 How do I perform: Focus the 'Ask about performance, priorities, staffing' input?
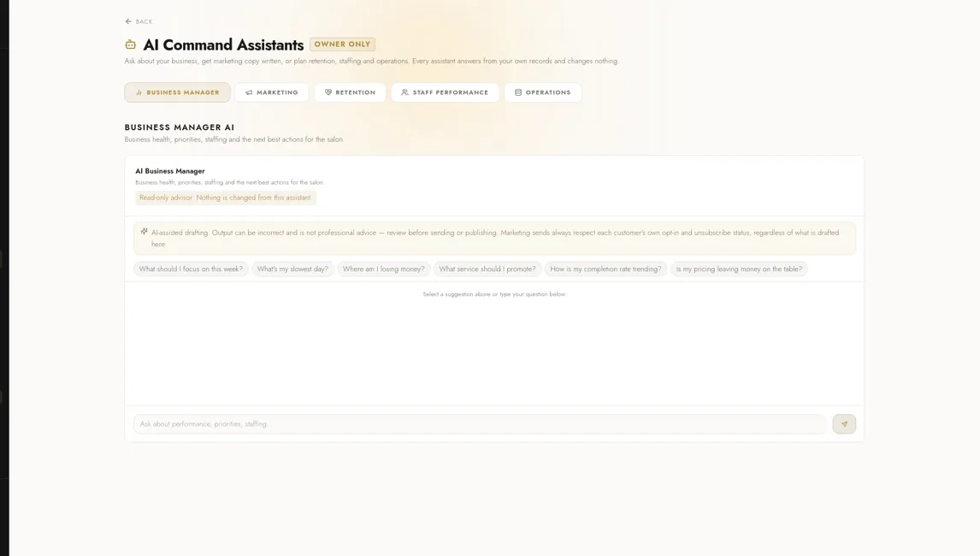pyautogui.click(x=480, y=424)
